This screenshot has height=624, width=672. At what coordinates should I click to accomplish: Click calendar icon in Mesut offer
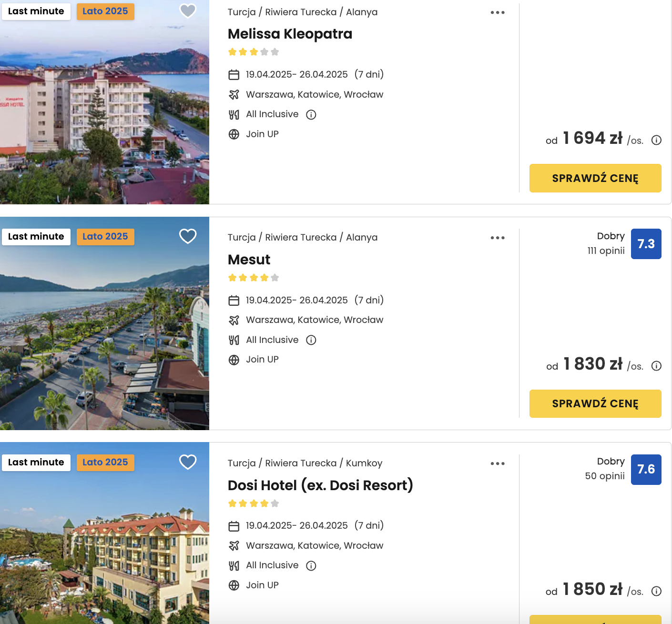[234, 301]
